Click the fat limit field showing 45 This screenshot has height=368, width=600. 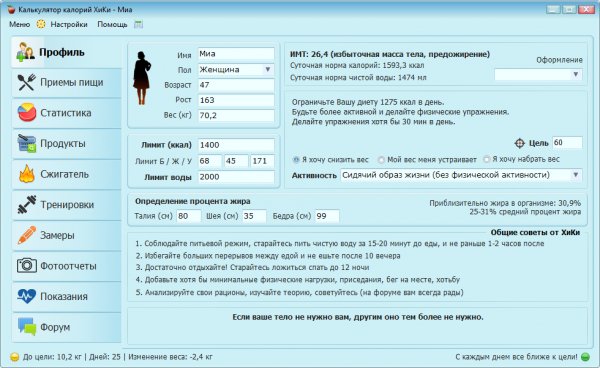pos(236,161)
